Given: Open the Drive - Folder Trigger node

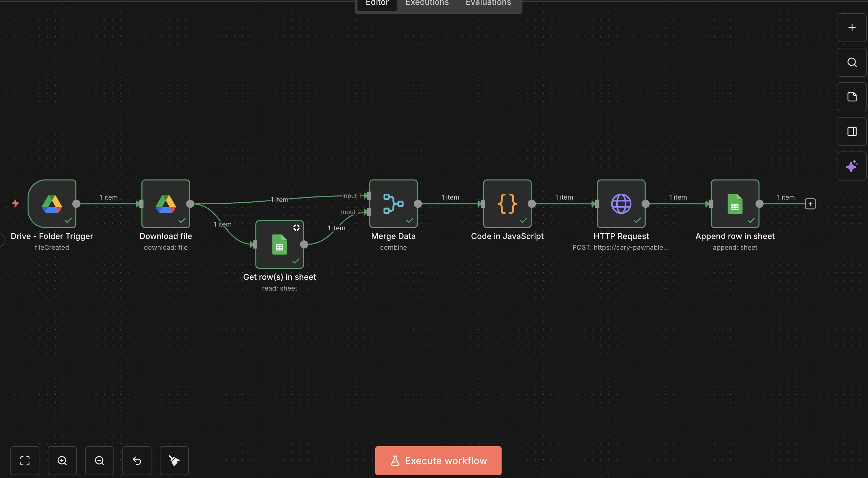Looking at the screenshot, I should point(52,203).
